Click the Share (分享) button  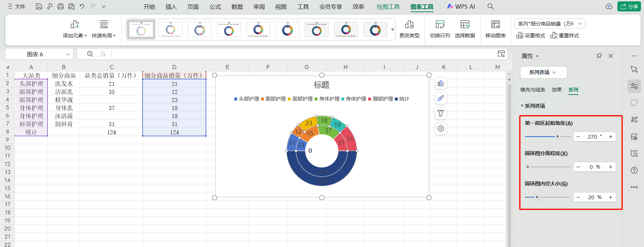point(629,6)
